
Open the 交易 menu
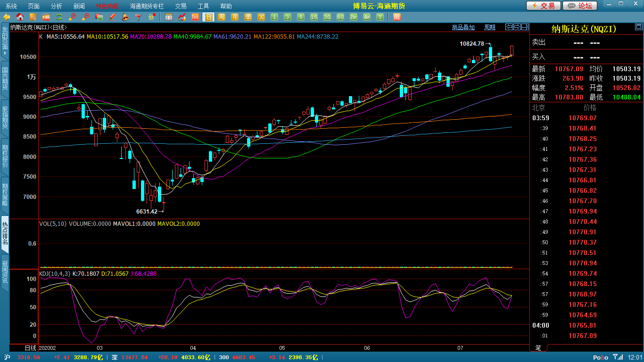pos(181,6)
